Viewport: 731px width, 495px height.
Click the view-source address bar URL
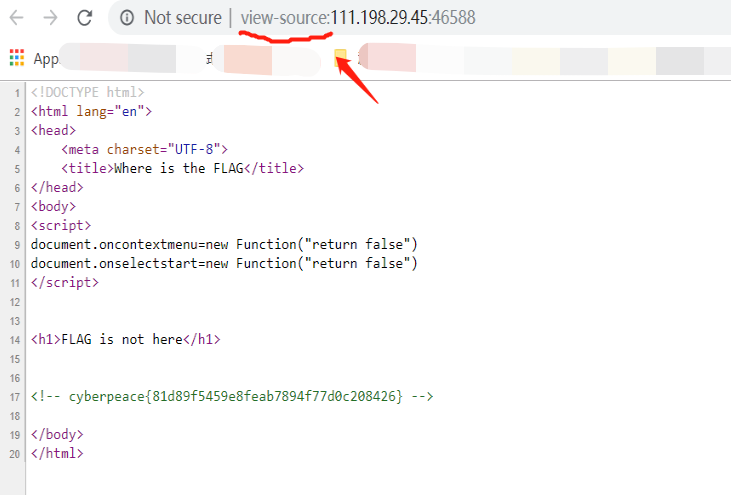[358, 18]
